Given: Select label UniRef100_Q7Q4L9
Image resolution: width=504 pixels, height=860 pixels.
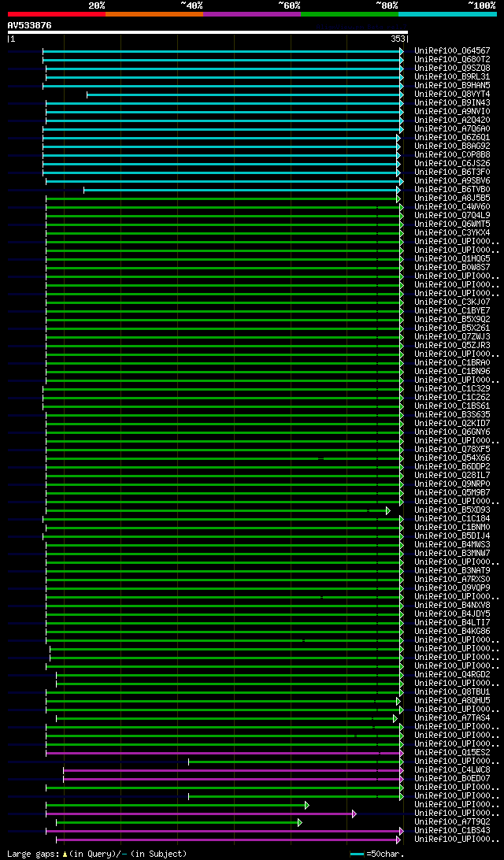Looking at the screenshot, I should 453,216.
